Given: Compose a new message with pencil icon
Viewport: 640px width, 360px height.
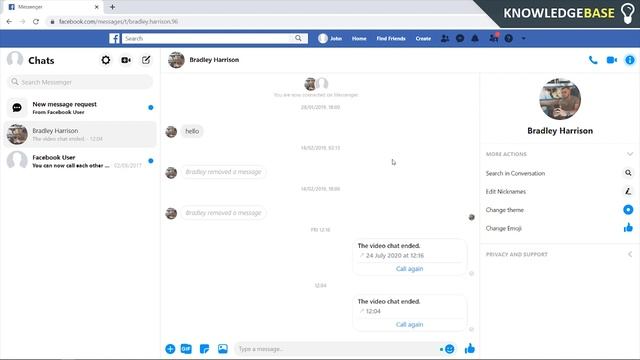Looking at the screenshot, I should 146,60.
